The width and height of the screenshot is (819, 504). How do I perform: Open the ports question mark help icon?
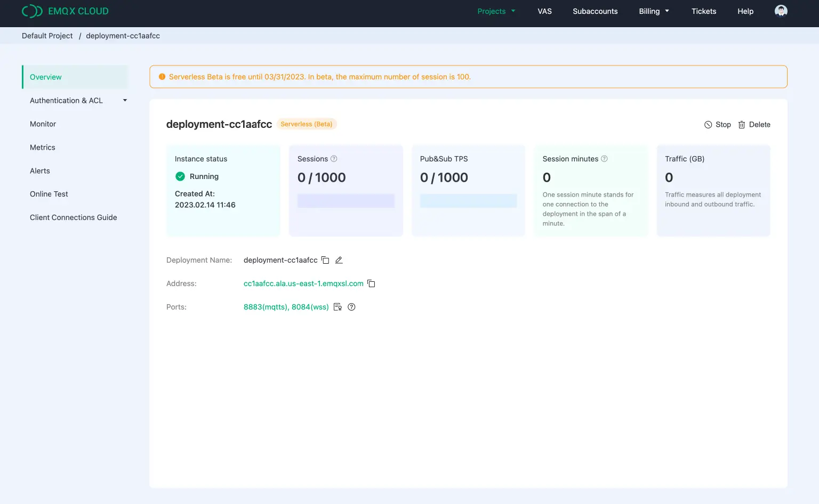[351, 307]
